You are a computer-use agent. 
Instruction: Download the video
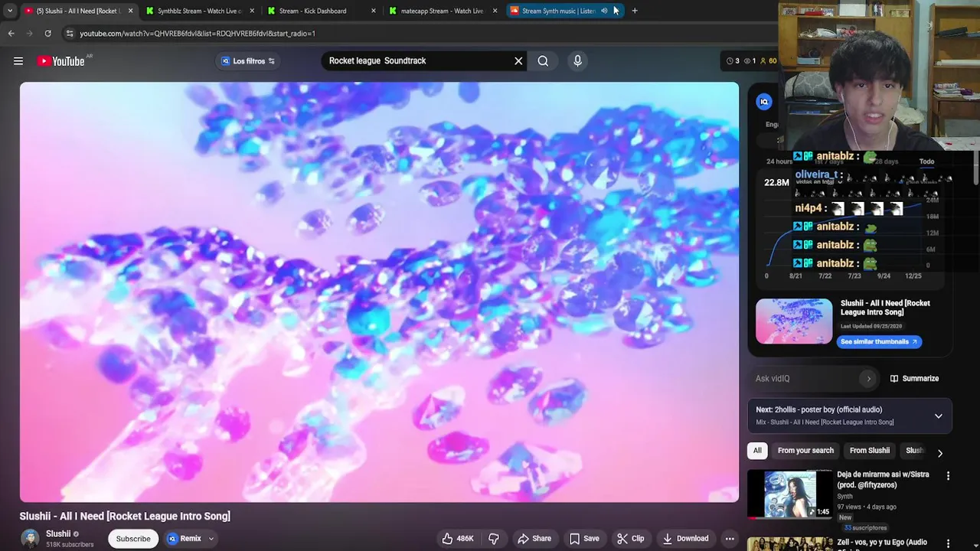[685, 539]
